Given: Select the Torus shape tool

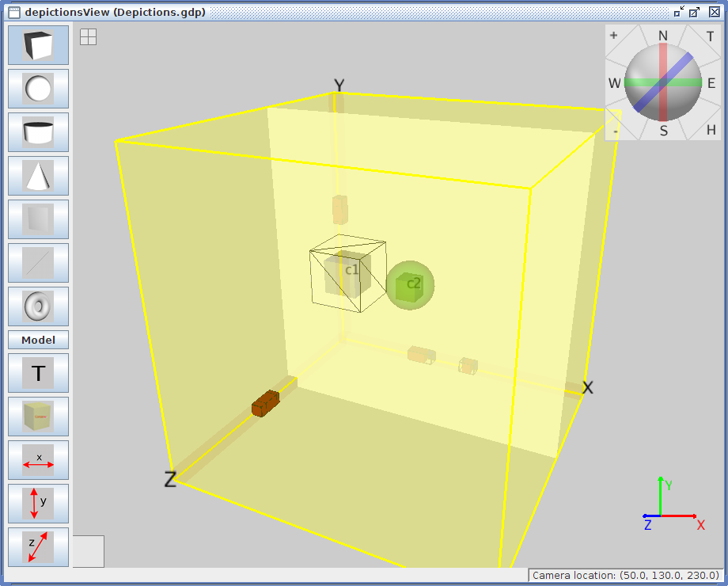Looking at the screenshot, I should click(x=38, y=306).
